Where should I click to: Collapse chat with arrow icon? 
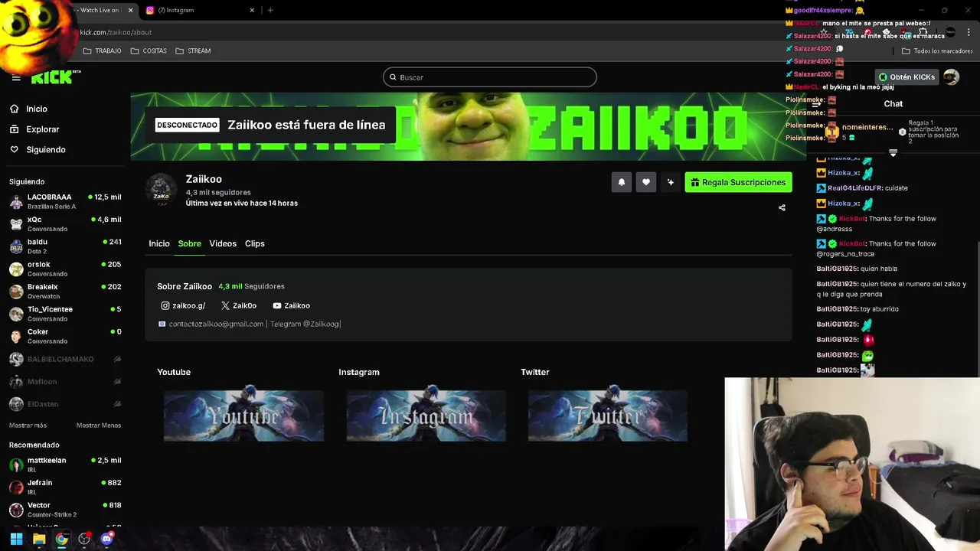(818, 104)
